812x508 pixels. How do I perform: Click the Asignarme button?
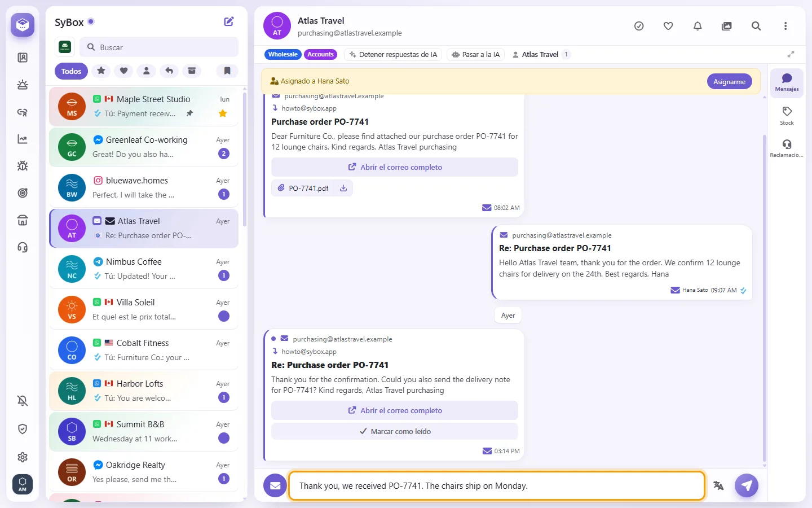(x=729, y=81)
